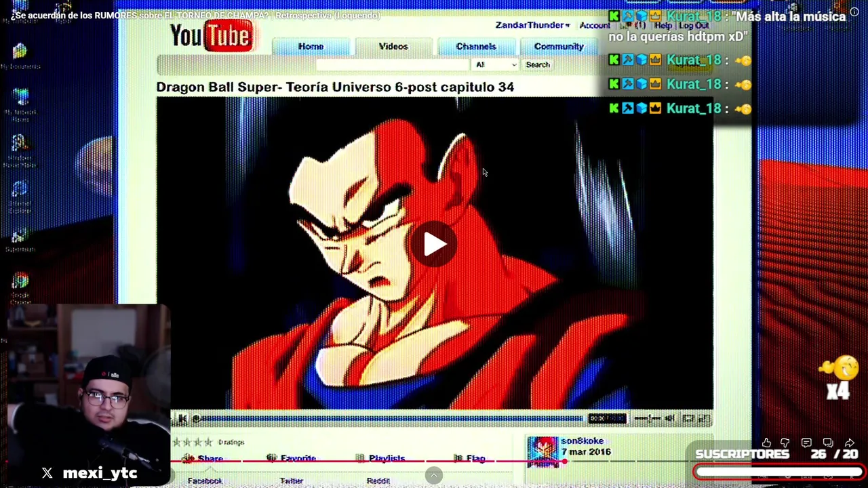Viewport: 868px width, 488px height.
Task: Click the Facebook share link
Action: [205, 481]
